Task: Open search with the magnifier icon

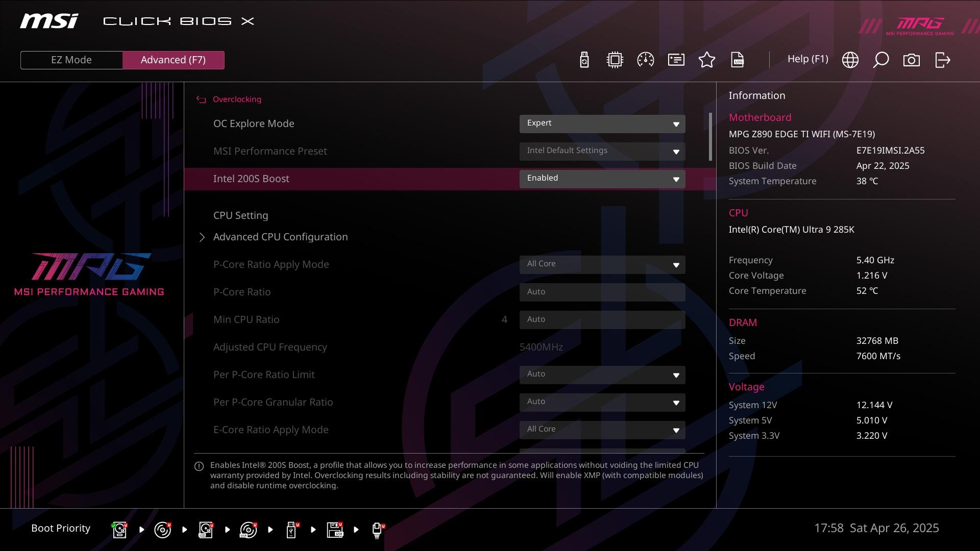Action: click(881, 60)
